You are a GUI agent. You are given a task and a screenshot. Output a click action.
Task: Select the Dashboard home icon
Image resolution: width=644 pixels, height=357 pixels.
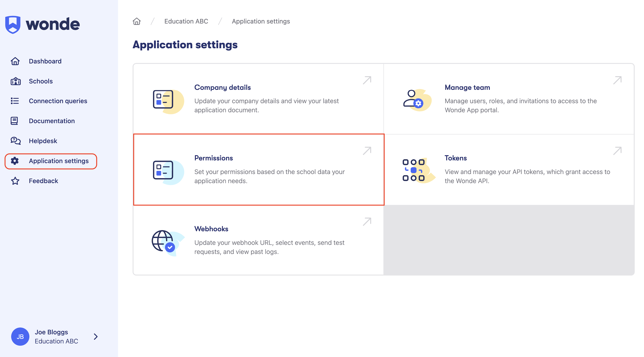coord(15,61)
